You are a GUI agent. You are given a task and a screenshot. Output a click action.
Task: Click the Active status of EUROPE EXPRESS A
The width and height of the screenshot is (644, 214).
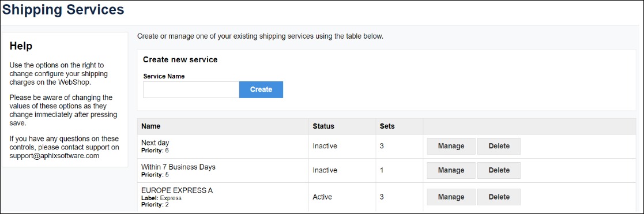(x=322, y=197)
